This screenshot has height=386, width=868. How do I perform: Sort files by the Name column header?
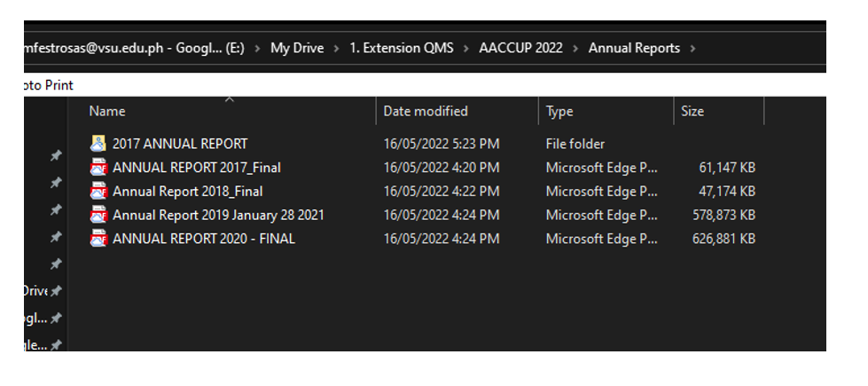107,112
